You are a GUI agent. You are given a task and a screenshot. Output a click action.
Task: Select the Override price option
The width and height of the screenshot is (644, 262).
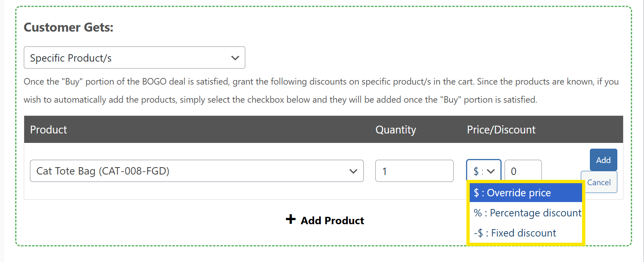click(525, 193)
